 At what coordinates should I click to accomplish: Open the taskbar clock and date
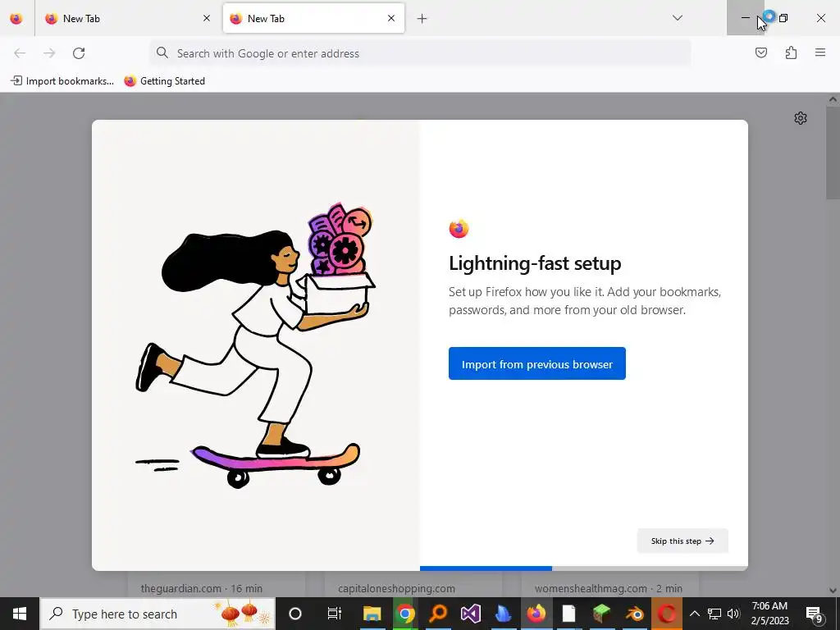click(x=769, y=614)
